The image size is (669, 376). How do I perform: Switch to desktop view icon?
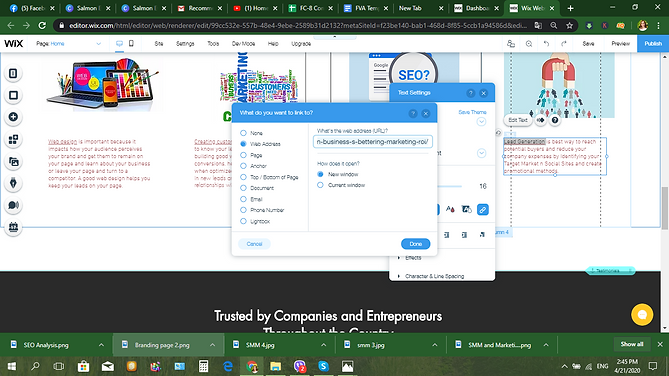(x=119, y=44)
